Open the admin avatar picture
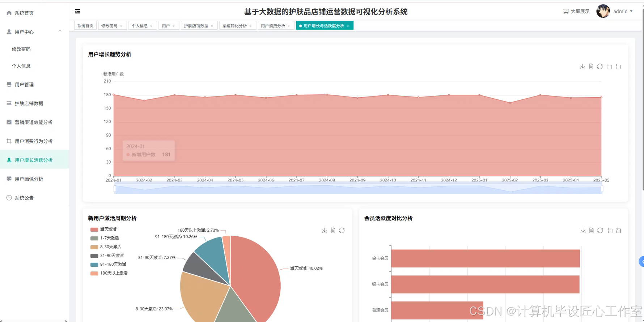This screenshot has height=322, width=644. click(x=603, y=11)
